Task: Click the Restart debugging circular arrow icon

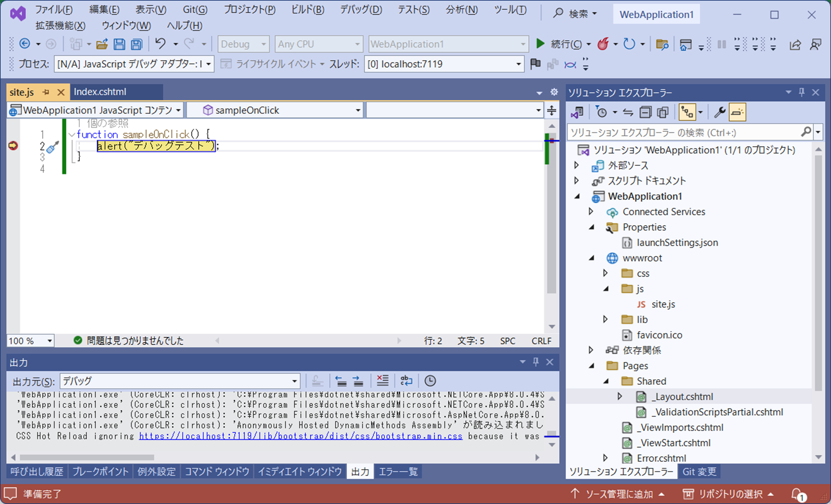Action: [629, 44]
